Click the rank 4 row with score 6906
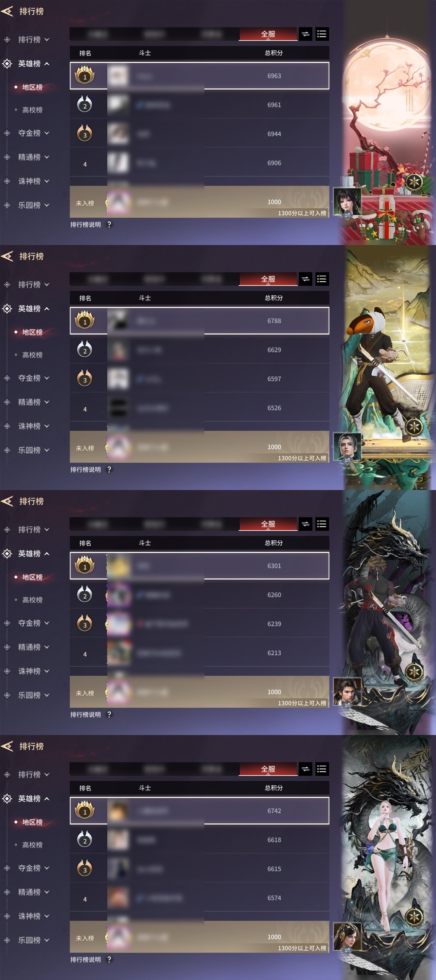436x980 pixels. [200, 163]
